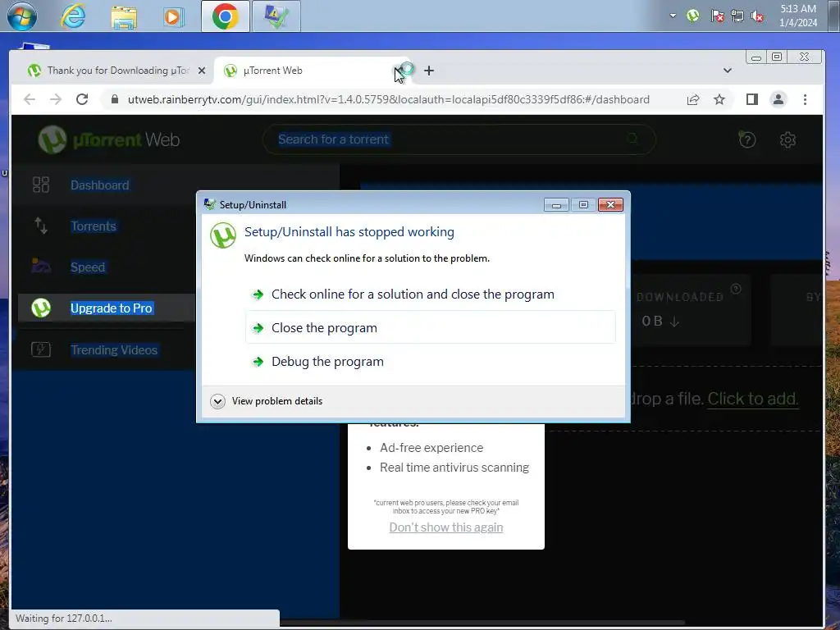Open the Chrome profile avatar
The image size is (840, 630).
(x=778, y=99)
